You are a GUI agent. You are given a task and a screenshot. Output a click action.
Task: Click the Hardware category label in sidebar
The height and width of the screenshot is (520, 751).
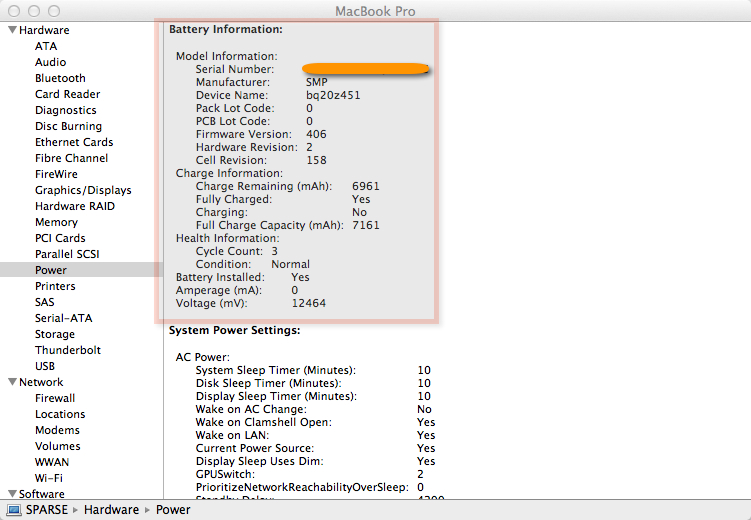coord(44,30)
